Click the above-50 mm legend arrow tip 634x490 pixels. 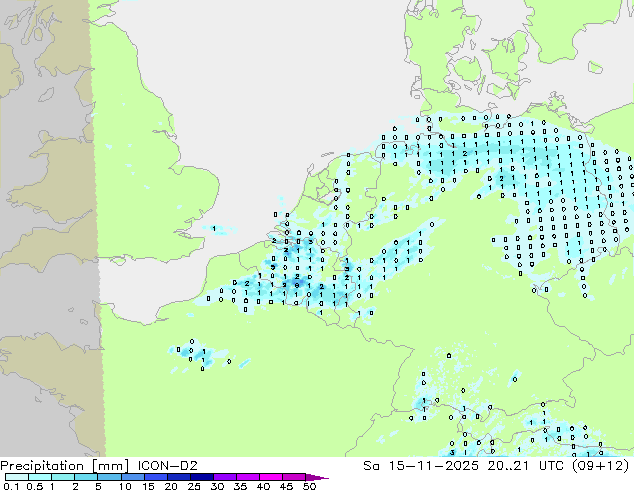click(x=317, y=477)
